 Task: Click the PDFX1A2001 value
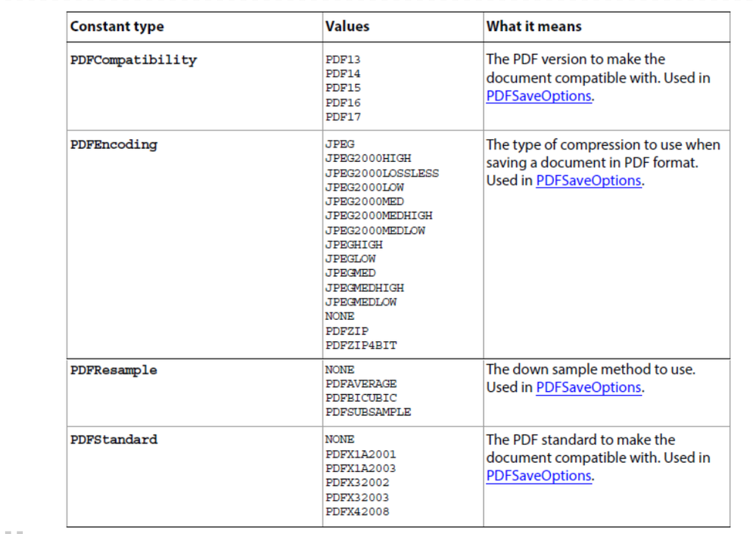360,454
